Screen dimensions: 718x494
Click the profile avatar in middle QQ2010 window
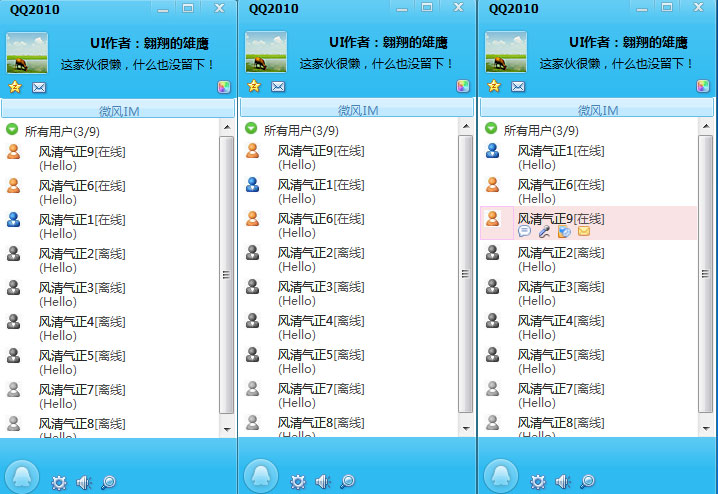(266, 52)
